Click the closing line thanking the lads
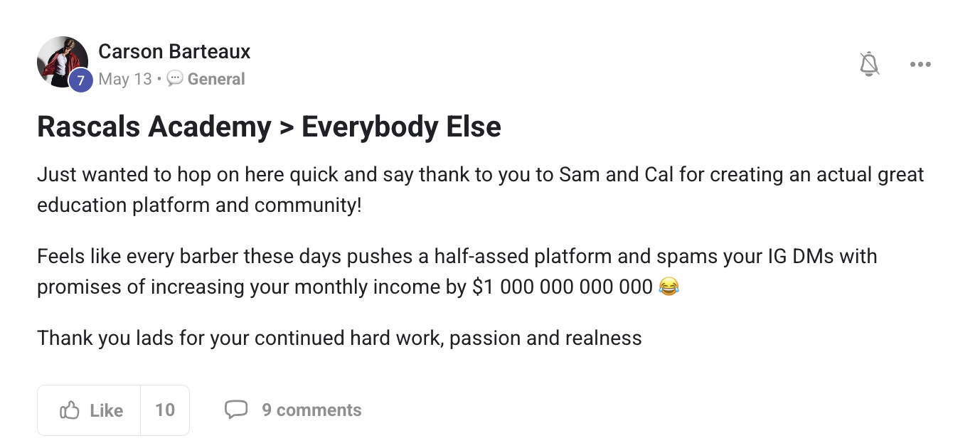Viewport: 980px width, 448px height. (339, 338)
